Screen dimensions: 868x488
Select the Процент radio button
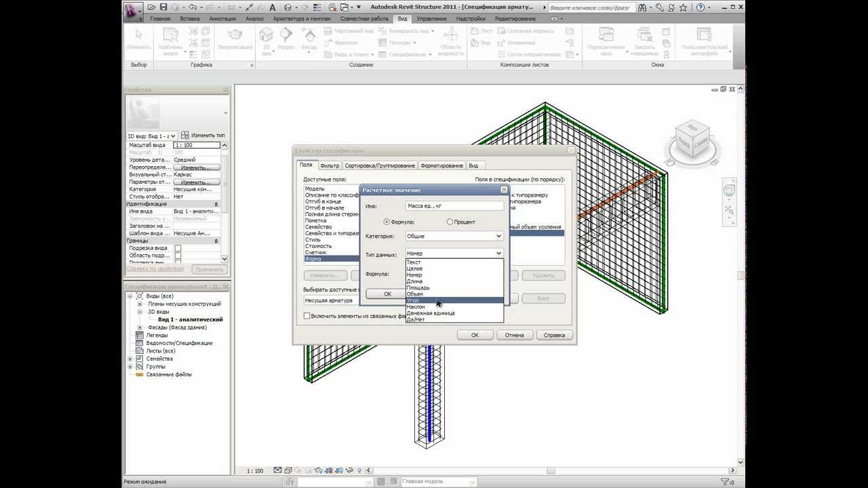tap(450, 222)
